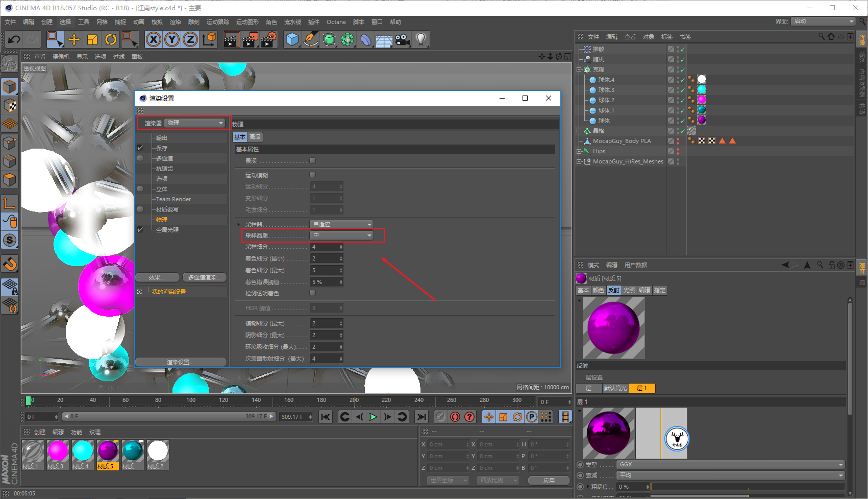The height and width of the screenshot is (499, 868).
Task: Click the Render View clapperboard icon
Action: tap(231, 39)
